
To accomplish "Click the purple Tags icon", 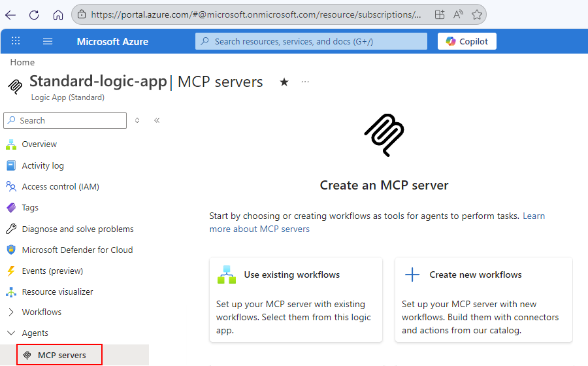I will [11, 207].
